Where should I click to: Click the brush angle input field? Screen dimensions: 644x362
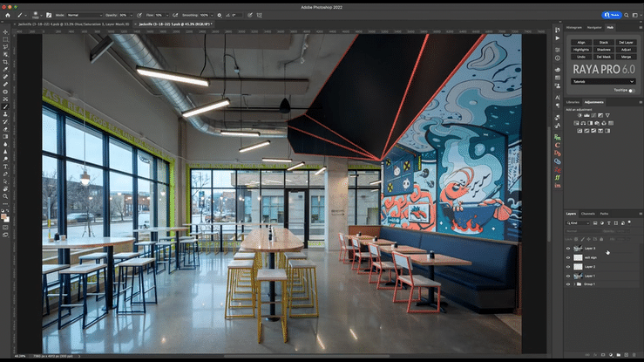click(236, 15)
